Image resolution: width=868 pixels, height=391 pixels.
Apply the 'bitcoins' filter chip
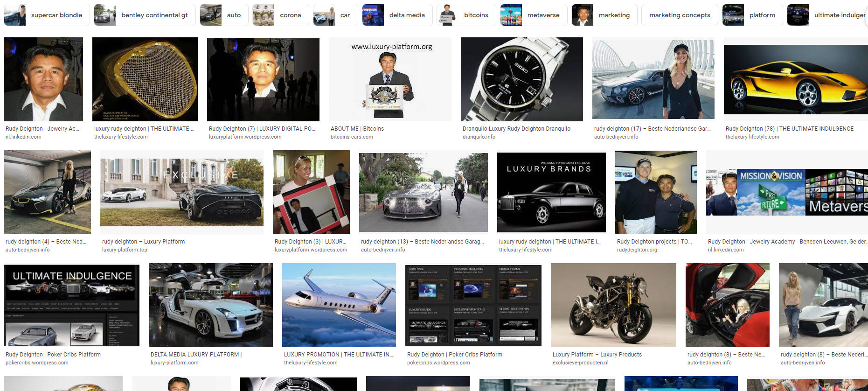tap(466, 15)
